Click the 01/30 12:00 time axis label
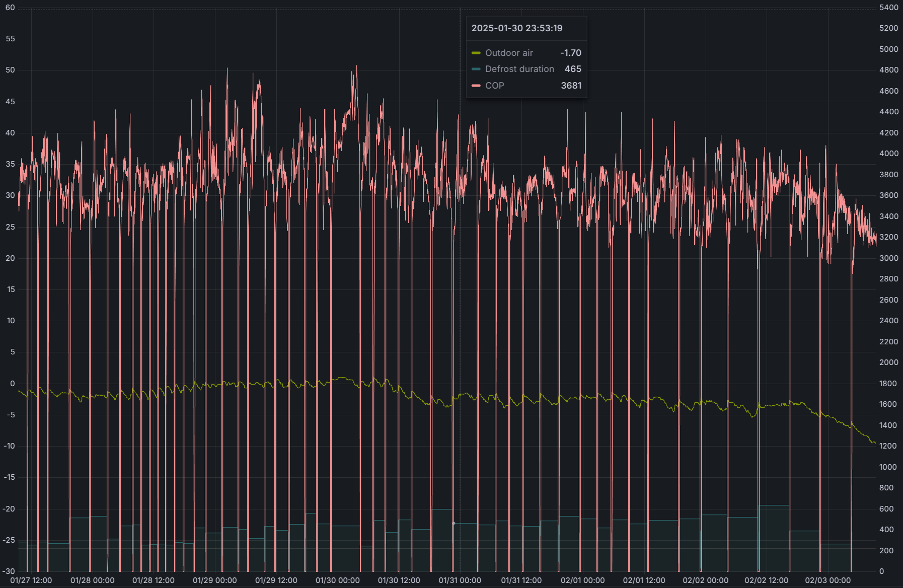903x588 pixels. 399,580
